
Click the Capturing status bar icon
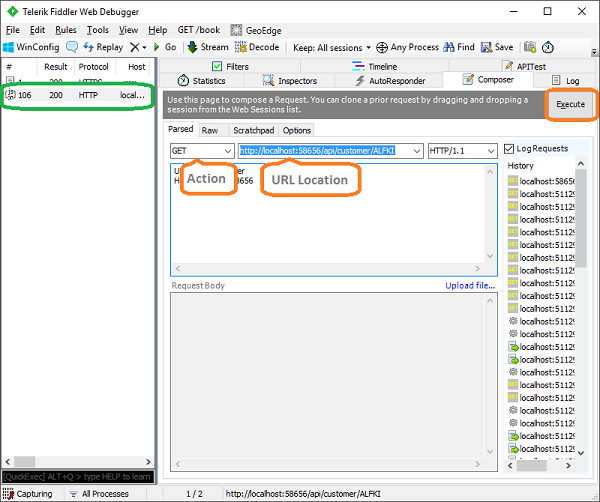click(8, 494)
